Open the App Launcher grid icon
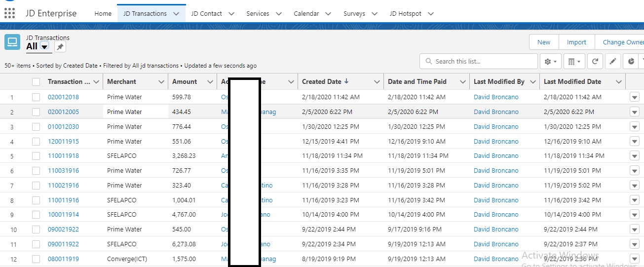Viewport: 644px width, 267px height. pyautogui.click(x=9, y=14)
